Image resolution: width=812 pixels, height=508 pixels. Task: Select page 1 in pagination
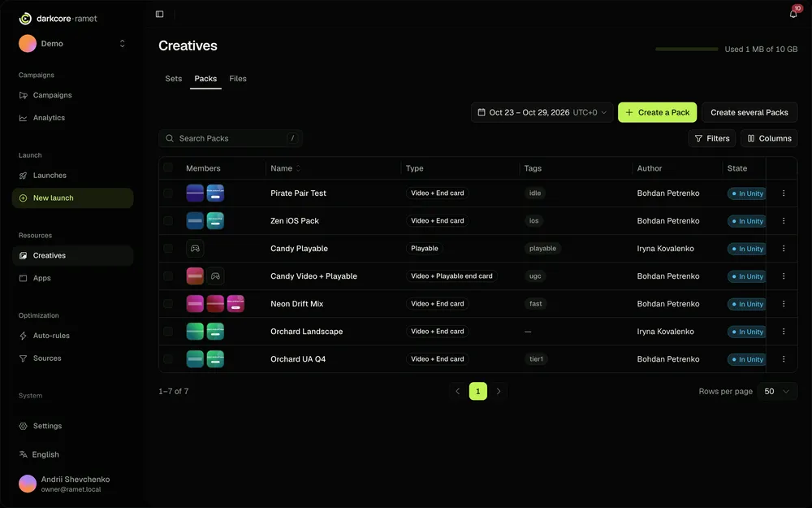(x=478, y=392)
